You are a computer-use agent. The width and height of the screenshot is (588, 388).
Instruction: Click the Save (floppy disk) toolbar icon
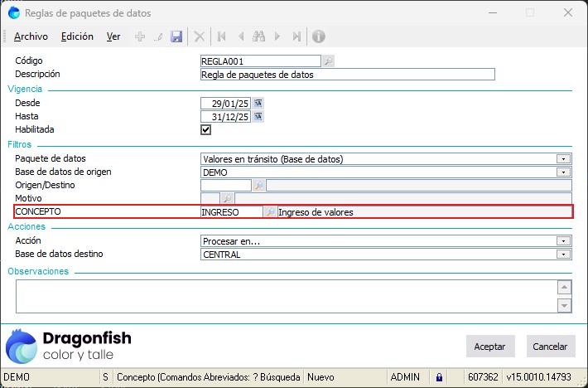click(x=176, y=36)
